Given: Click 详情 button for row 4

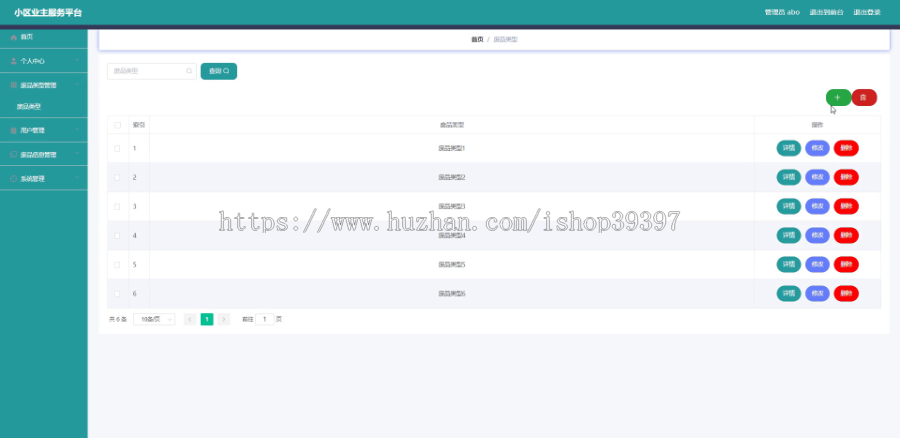Looking at the screenshot, I should tap(789, 235).
